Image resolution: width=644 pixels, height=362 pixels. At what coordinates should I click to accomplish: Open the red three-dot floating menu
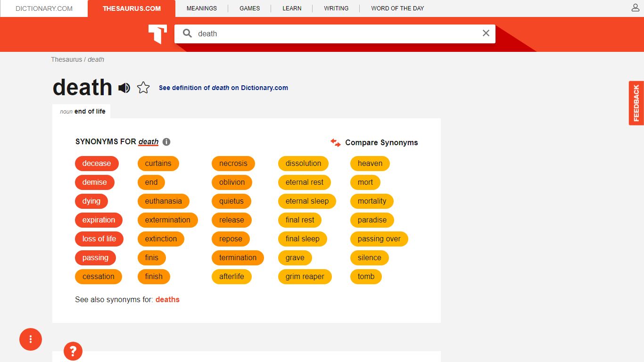[x=31, y=339]
